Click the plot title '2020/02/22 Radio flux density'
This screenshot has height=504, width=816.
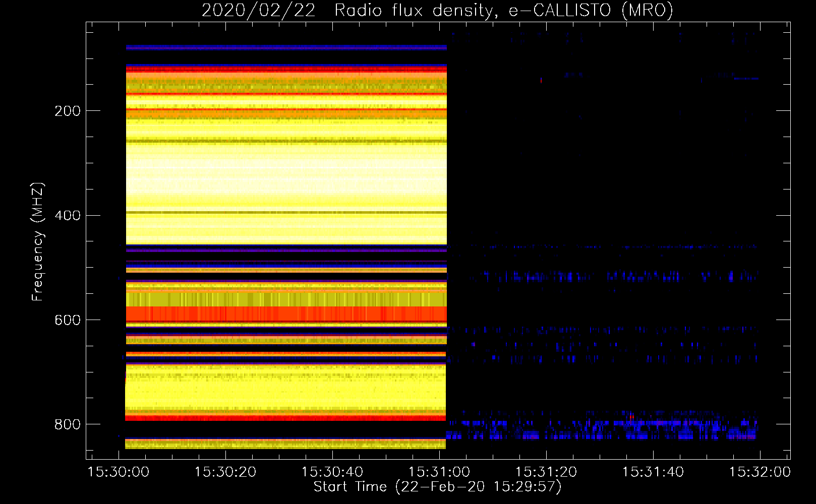pos(437,10)
